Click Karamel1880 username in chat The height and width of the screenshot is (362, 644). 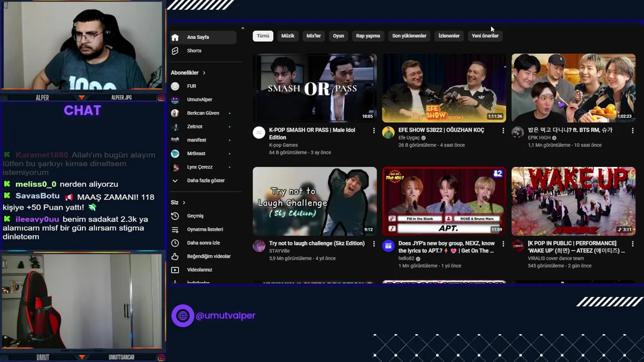tap(42, 155)
